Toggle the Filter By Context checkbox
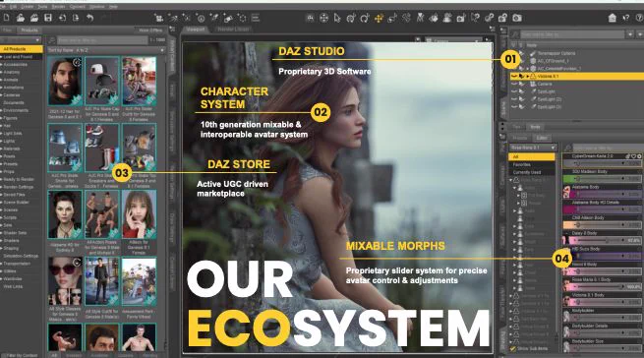The height and width of the screenshot is (358, 644). (x=4, y=355)
